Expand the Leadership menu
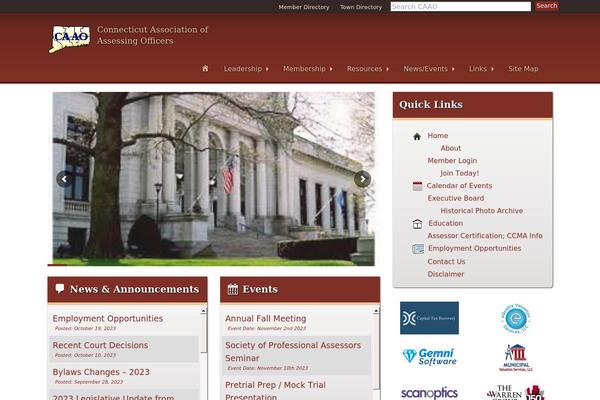Viewport: 600px width, 400px height. [x=246, y=69]
